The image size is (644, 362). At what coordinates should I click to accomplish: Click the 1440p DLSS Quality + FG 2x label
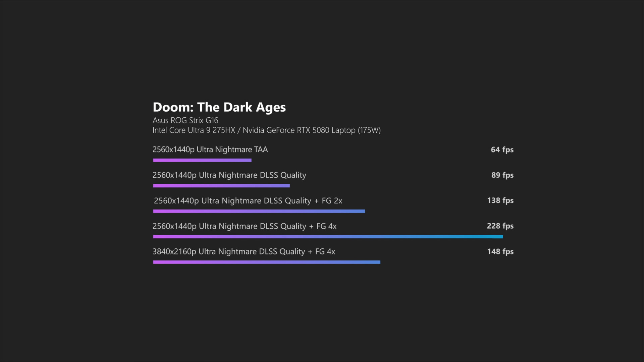[x=248, y=201]
